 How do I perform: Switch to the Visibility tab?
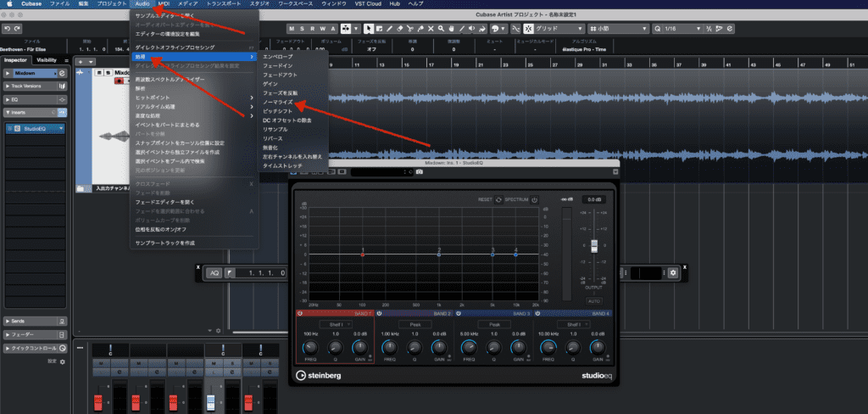[x=47, y=60]
